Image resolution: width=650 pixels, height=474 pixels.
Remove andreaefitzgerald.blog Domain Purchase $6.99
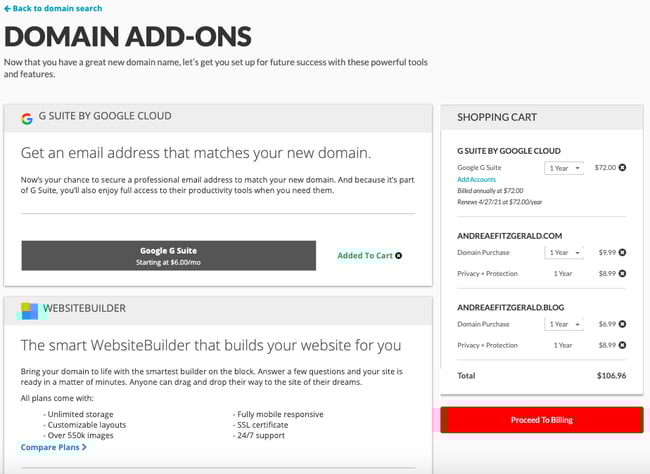[622, 324]
